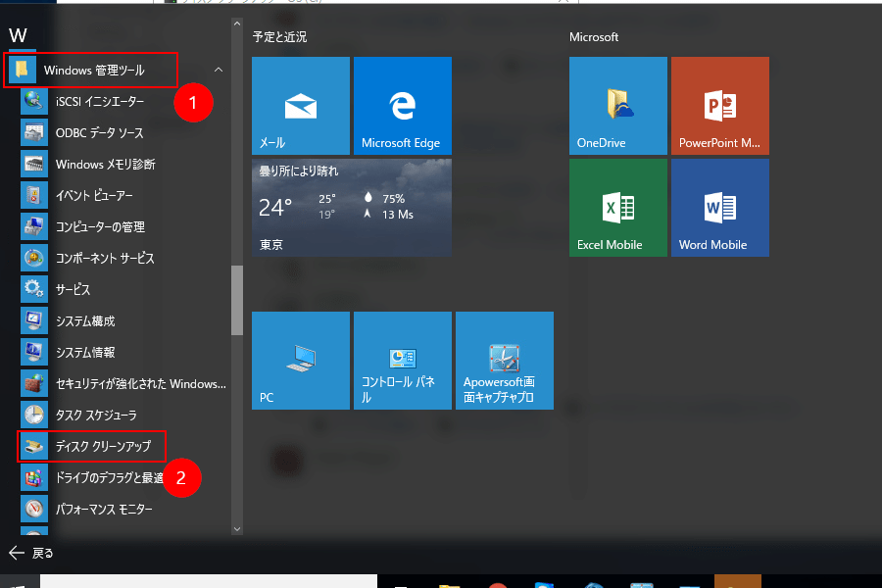The height and width of the screenshot is (588, 882).
Task: Click the Tokyo weather tile
Action: pos(351,207)
